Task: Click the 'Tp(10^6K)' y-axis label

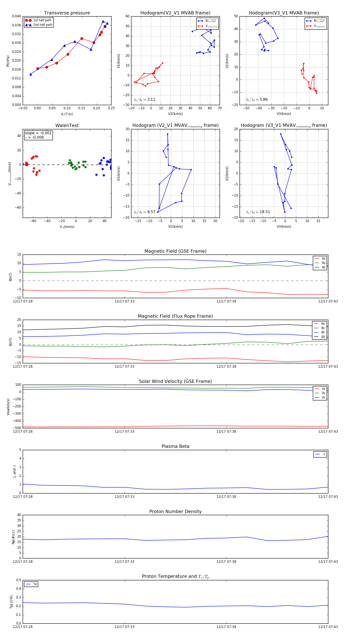Action: (x=11, y=602)
